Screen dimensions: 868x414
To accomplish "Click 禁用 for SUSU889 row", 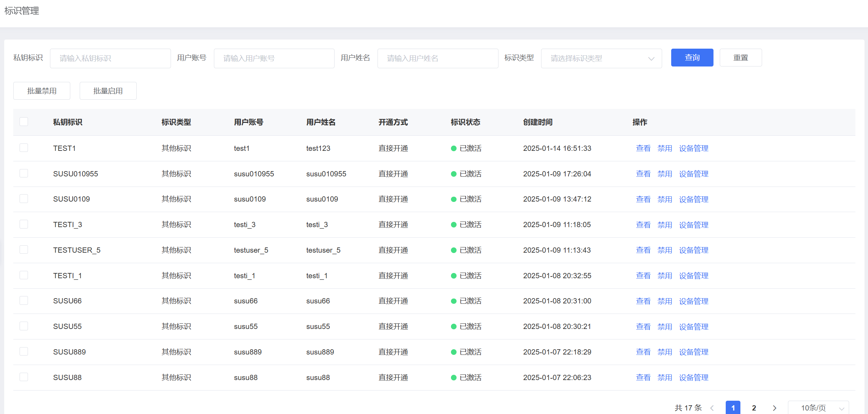I will tap(665, 352).
